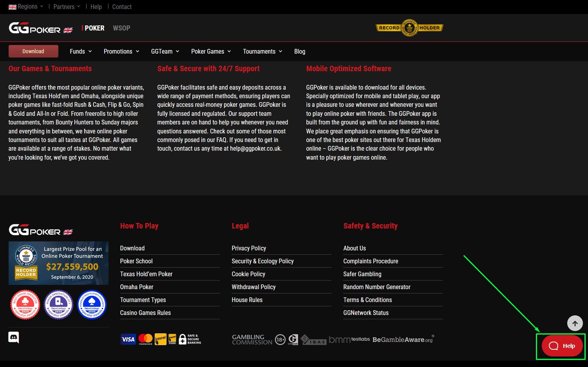
Task: Open the Privacy Policy link
Action: [x=249, y=248]
